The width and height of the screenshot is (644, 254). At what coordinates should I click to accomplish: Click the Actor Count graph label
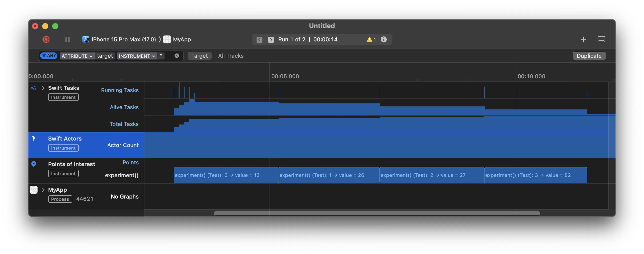[123, 145]
